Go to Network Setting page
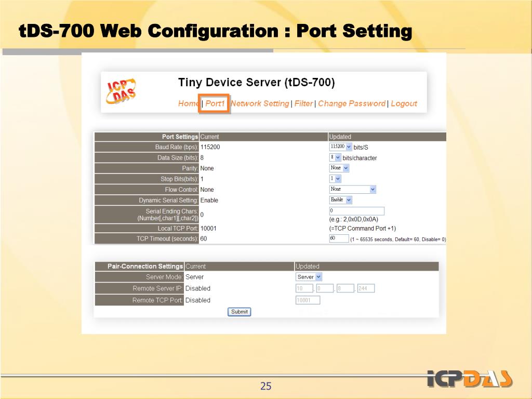Image resolution: width=532 pixels, height=399 pixels. (x=260, y=103)
